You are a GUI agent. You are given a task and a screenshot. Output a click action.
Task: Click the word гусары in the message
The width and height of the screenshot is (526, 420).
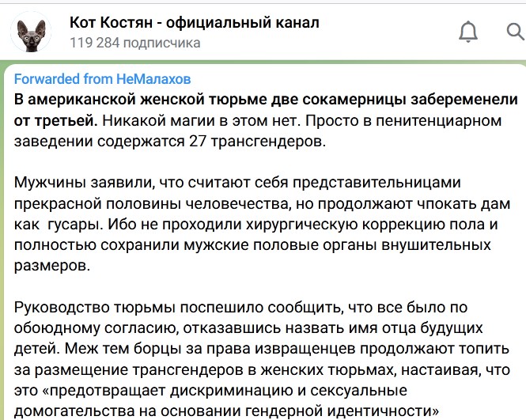(x=75, y=225)
